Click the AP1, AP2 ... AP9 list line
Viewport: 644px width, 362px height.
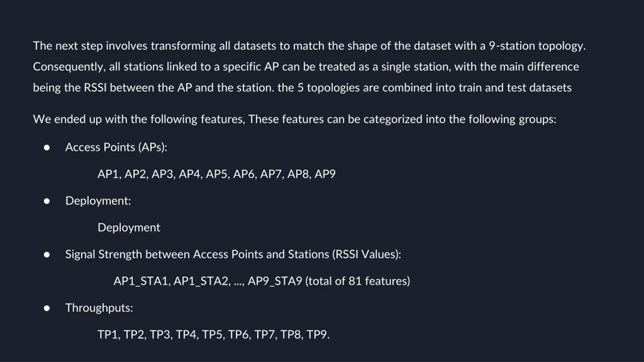pyautogui.click(x=216, y=174)
